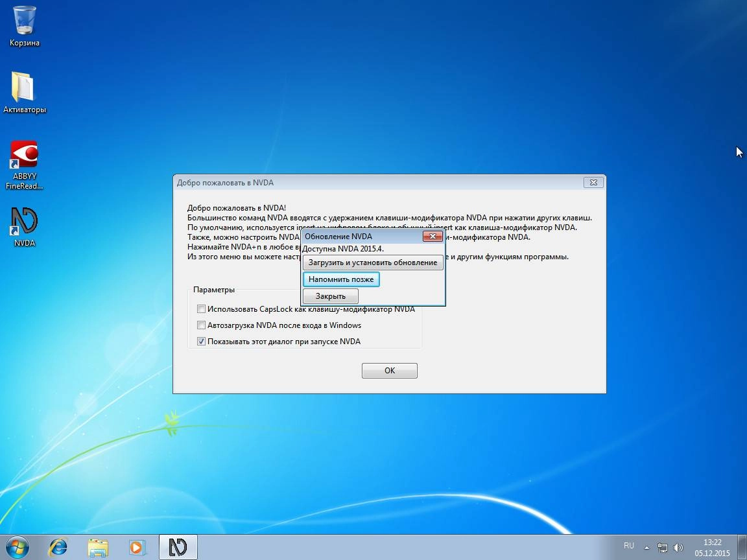The width and height of the screenshot is (747, 560).
Task: Show hidden tray icons arrow
Action: coord(646,548)
